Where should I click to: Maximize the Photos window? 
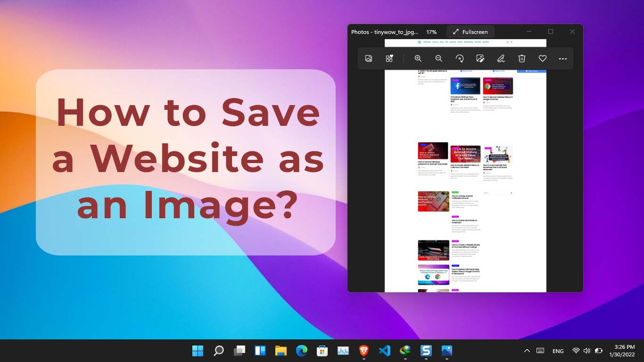pos(551,32)
